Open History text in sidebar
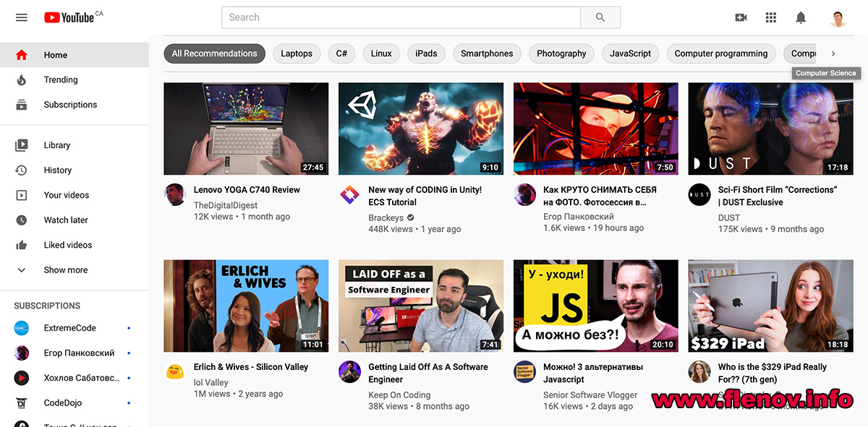 tap(58, 171)
